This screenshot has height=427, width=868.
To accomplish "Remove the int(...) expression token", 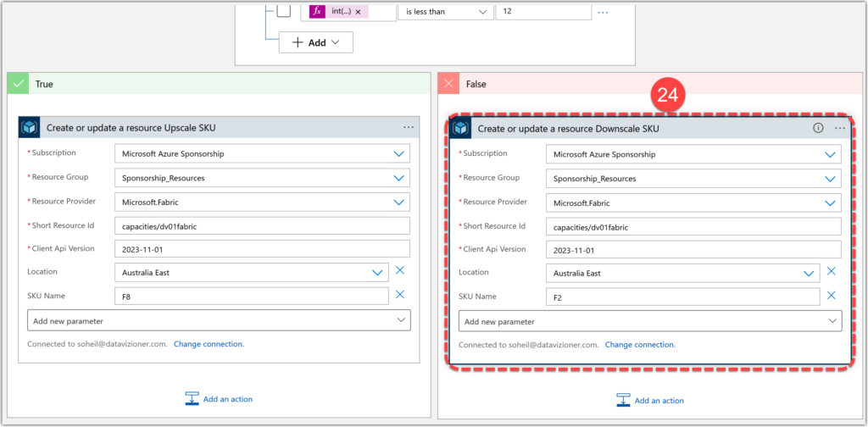I will tap(358, 12).
